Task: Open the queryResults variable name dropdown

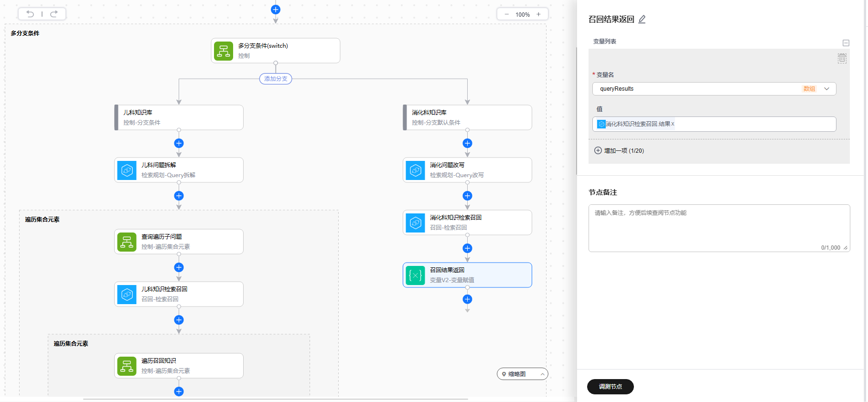Action: 826,89
